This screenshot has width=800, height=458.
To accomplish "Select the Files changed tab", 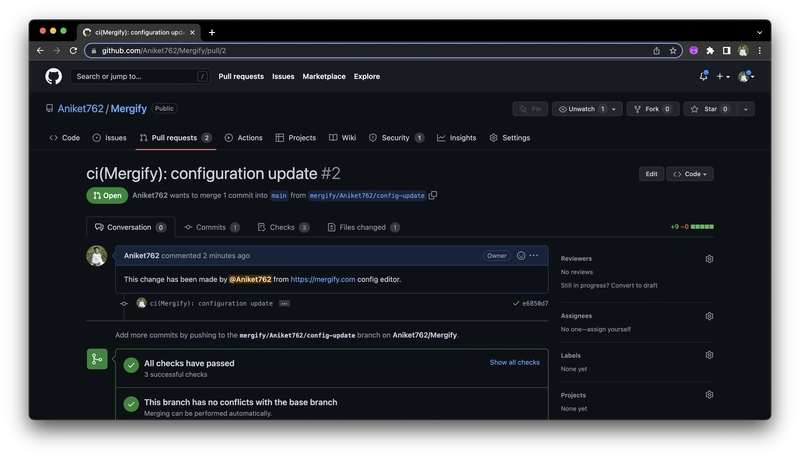I will (364, 227).
